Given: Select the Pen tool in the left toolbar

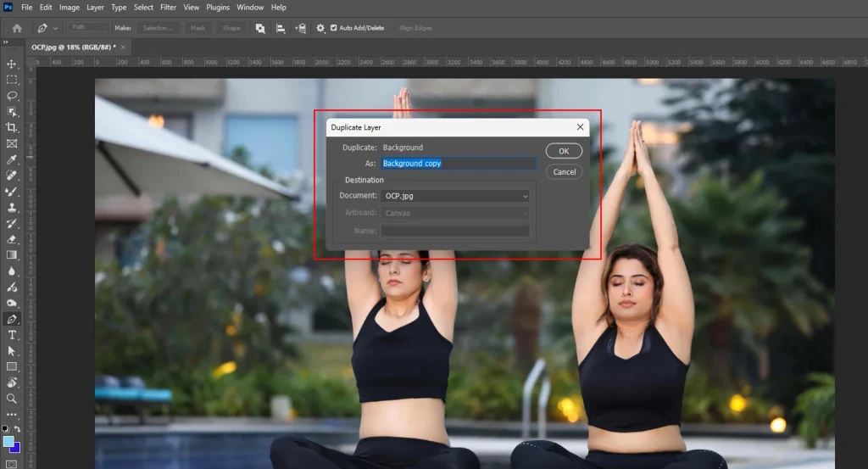Looking at the screenshot, I should click(12, 319).
